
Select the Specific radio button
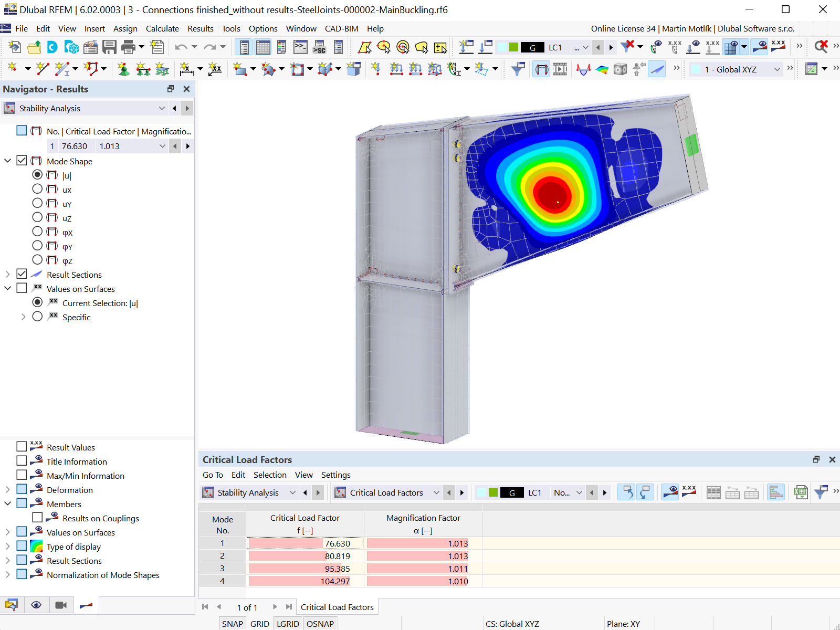pos(37,317)
